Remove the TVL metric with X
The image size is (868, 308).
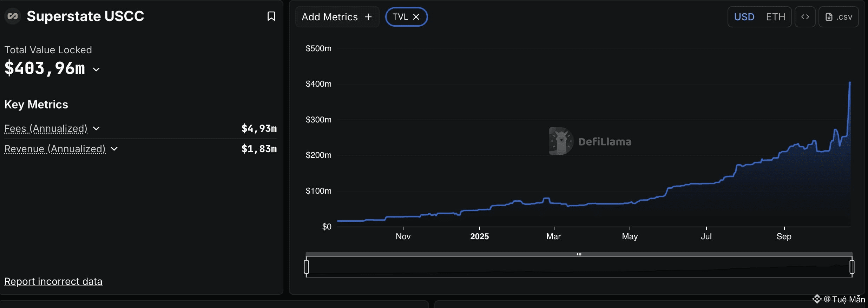(x=416, y=17)
